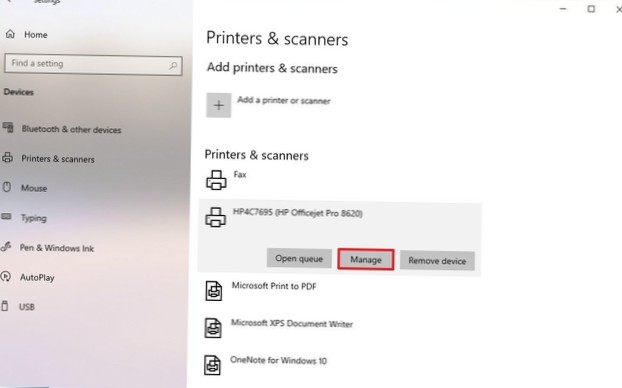This screenshot has width=622, height=388.
Task: Click the Bluetooth & other devices icon
Action: [8, 128]
